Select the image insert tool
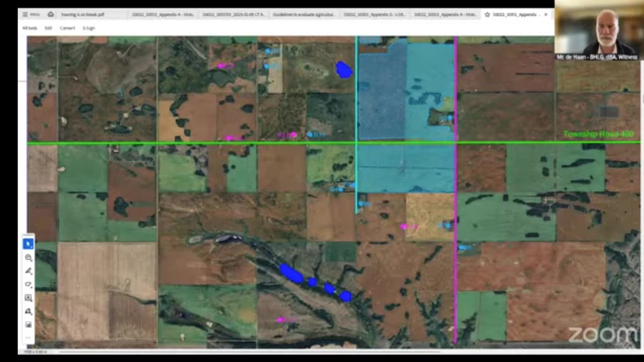The height and width of the screenshot is (362, 644). tap(28, 325)
